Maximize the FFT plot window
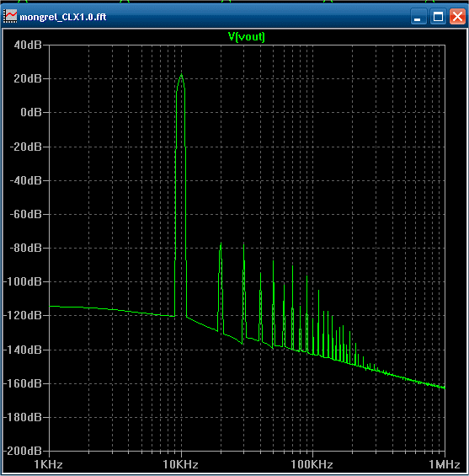This screenshot has width=469, height=476. pyautogui.click(x=438, y=16)
